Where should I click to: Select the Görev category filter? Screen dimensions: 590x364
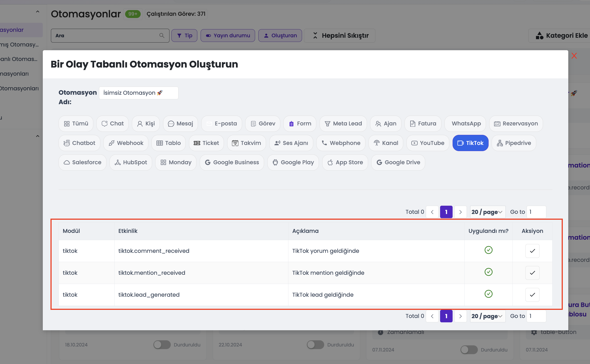pos(263,123)
